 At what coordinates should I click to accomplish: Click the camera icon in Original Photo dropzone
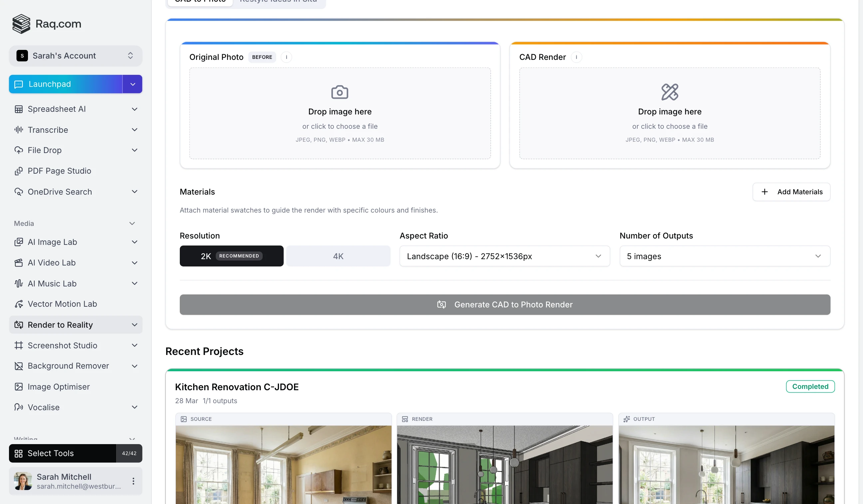[339, 92]
